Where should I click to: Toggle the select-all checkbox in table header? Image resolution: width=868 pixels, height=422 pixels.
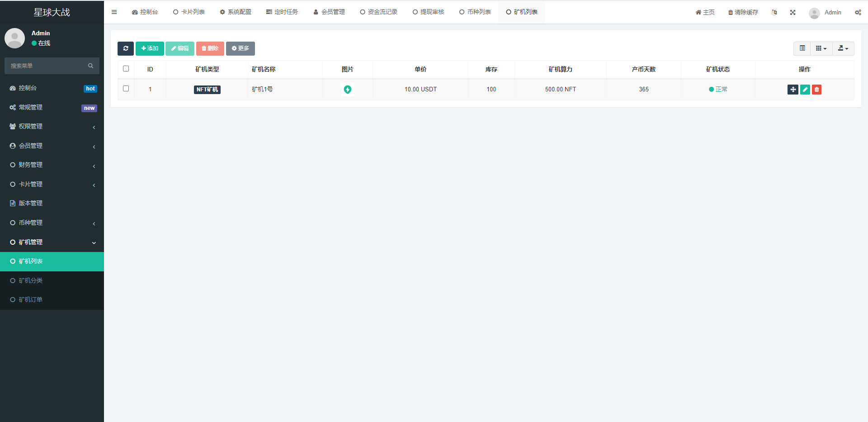coord(126,69)
